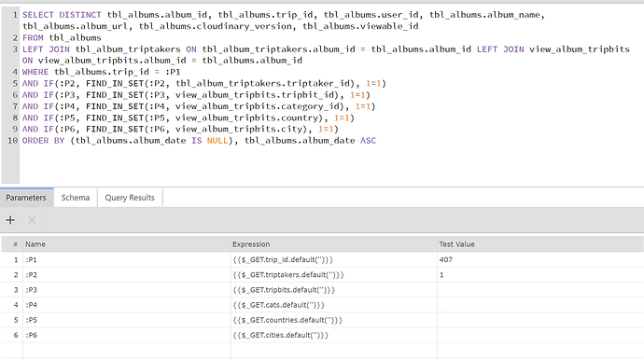Edit the trip_id expression cell

click(333, 259)
